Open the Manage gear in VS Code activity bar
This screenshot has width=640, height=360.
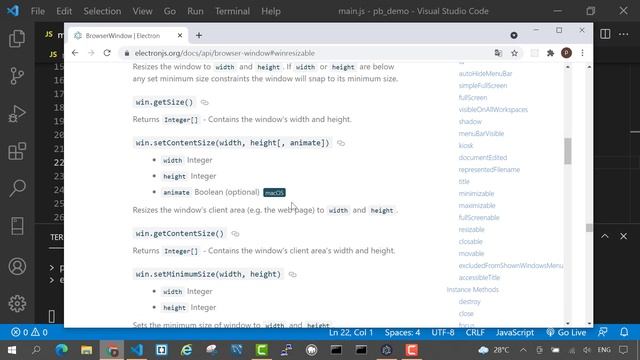point(17,304)
